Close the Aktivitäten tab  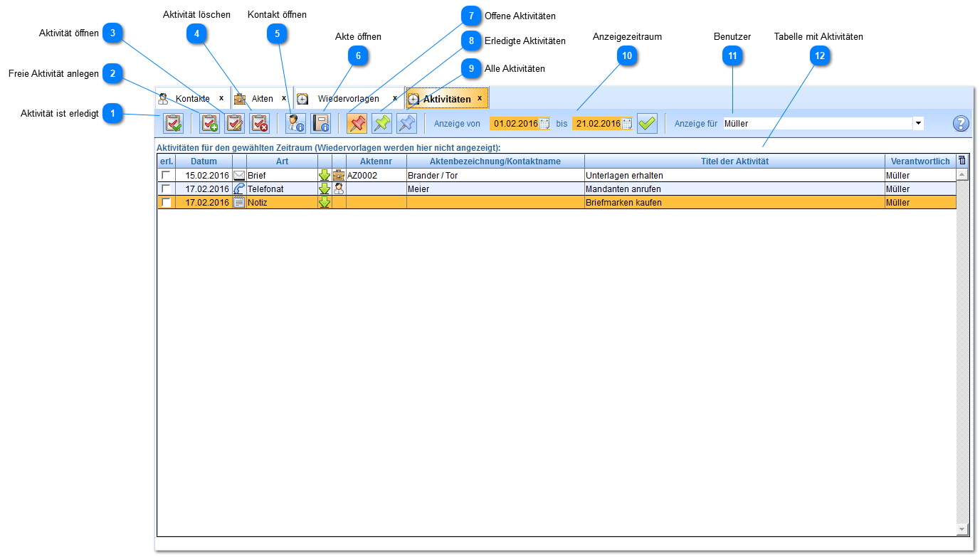click(480, 98)
